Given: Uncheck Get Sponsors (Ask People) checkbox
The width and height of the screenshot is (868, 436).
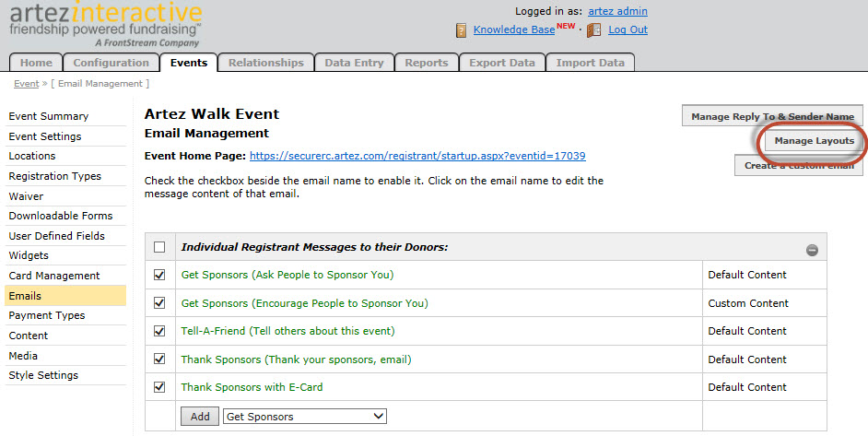Looking at the screenshot, I should pos(159,275).
